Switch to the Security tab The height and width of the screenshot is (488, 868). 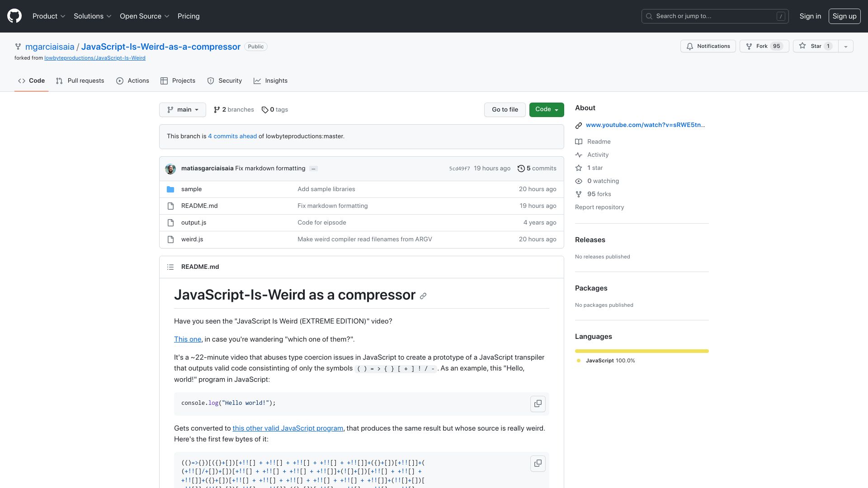224,81
